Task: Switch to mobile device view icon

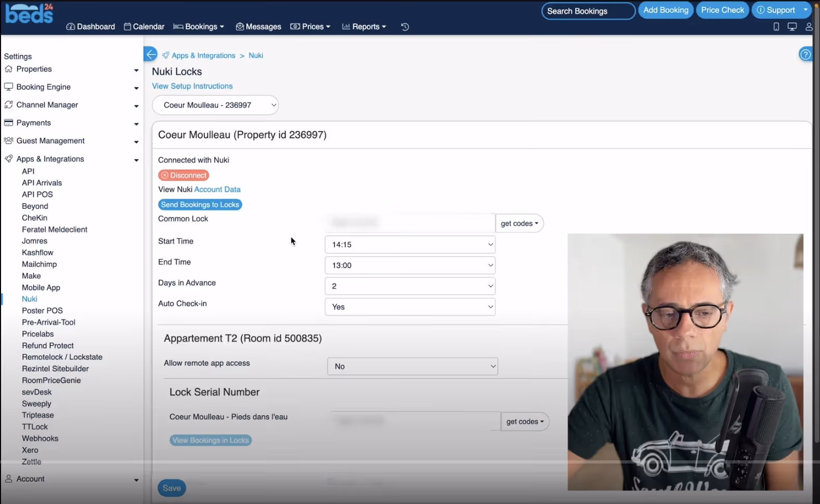Action: coord(776,26)
